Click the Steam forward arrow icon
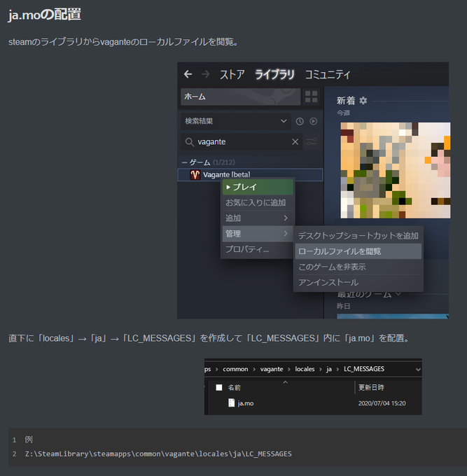The image size is (467, 476). coord(206,74)
